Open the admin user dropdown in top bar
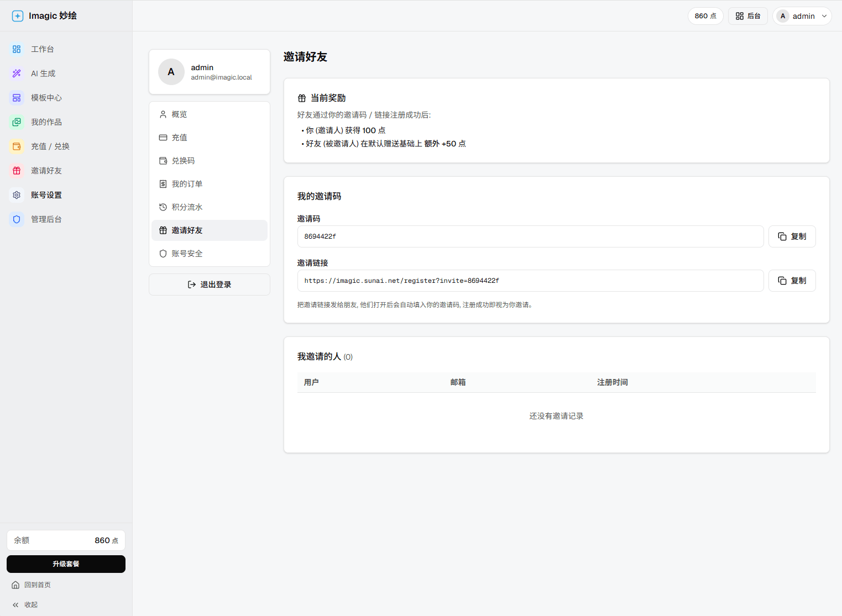Image resolution: width=842 pixels, height=616 pixels. [x=802, y=16]
